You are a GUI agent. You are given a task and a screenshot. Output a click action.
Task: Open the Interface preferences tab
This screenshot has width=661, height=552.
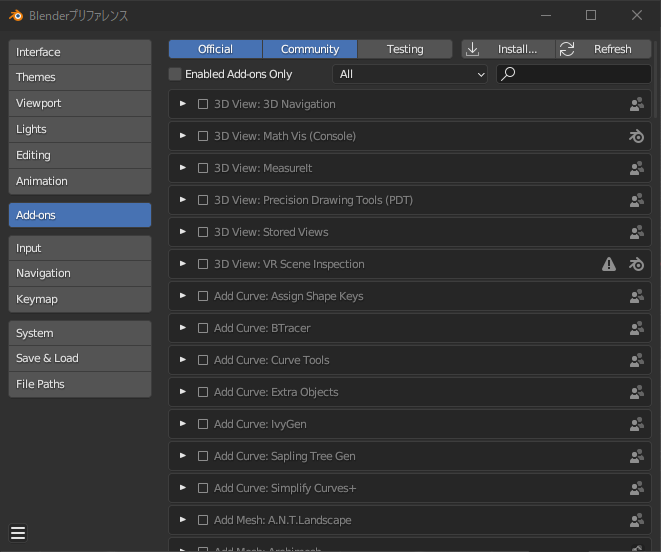click(80, 52)
